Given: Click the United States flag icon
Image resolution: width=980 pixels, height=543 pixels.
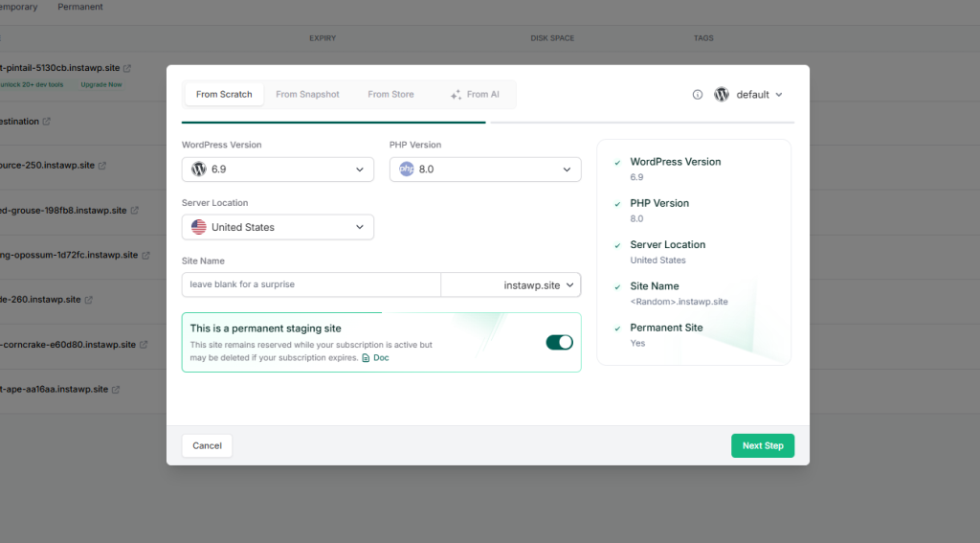Looking at the screenshot, I should [x=199, y=227].
